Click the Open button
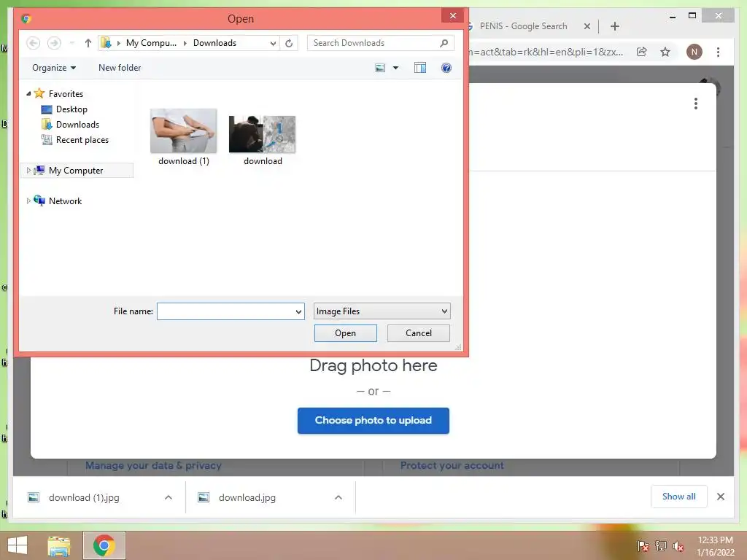This screenshot has height=560, width=747. 345,332
